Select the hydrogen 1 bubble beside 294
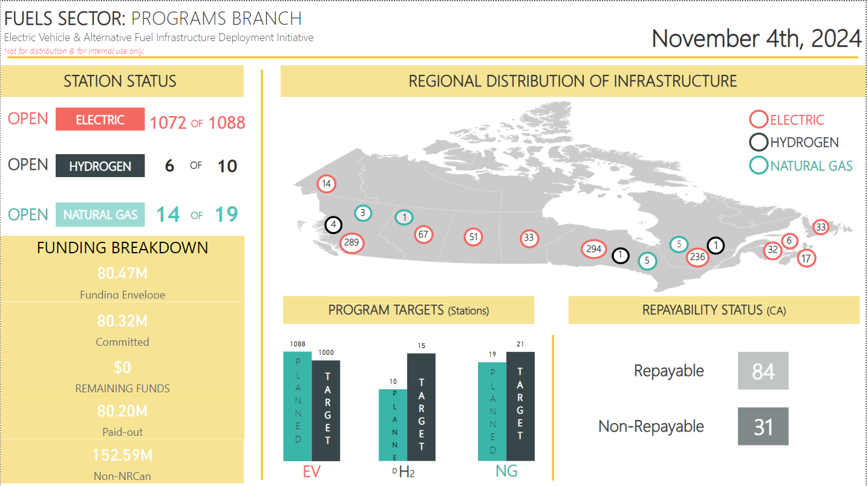The height and width of the screenshot is (486, 868). [620, 256]
